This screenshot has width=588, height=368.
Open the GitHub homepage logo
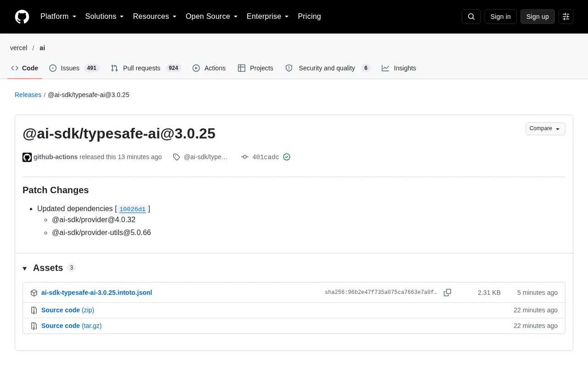coord(22,17)
